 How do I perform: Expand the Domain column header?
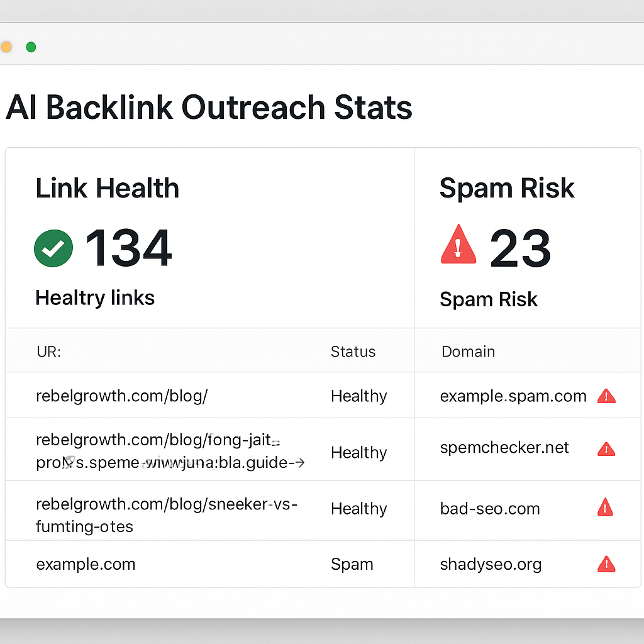468,351
